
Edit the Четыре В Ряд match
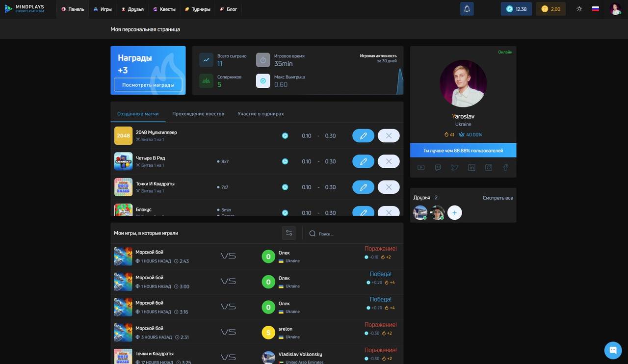click(363, 161)
